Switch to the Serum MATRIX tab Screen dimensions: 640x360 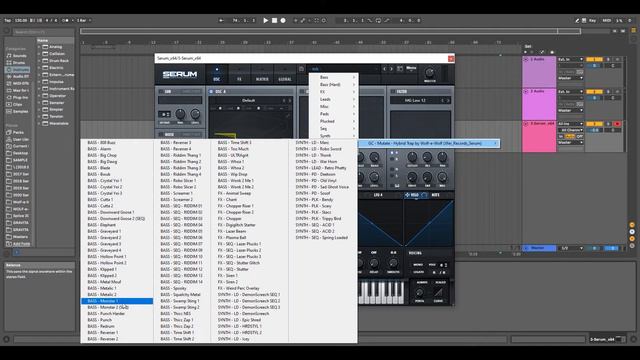[x=262, y=74]
